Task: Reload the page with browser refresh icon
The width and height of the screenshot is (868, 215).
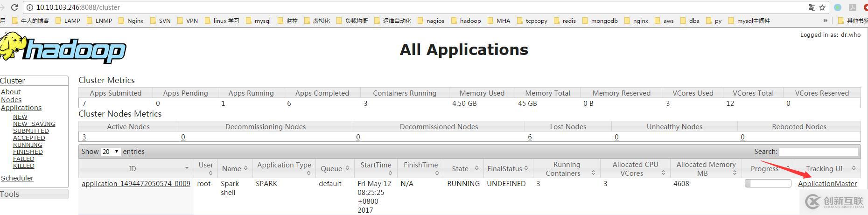Action: pyautogui.click(x=14, y=7)
